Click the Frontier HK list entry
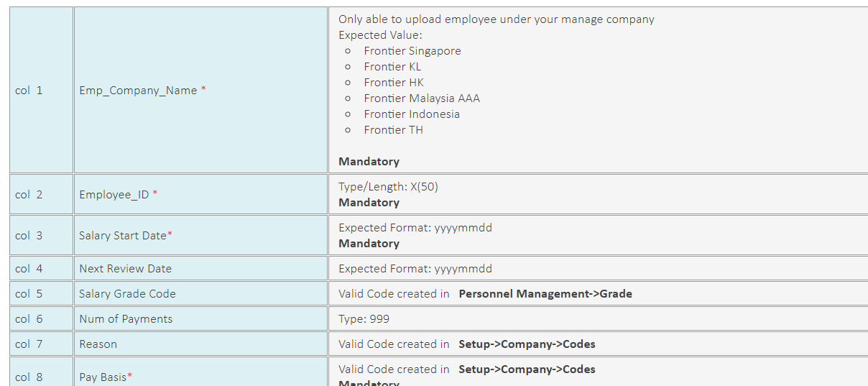The image size is (868, 386). (394, 83)
